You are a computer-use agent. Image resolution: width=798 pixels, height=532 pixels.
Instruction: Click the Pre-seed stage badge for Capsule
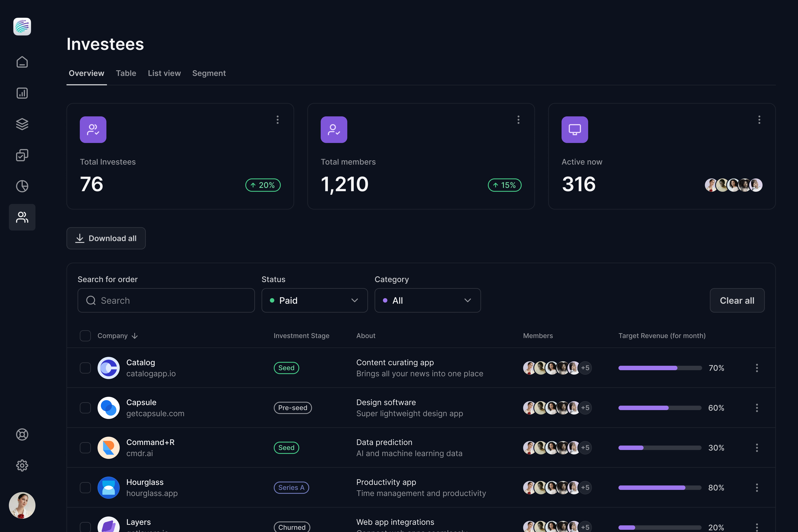coord(293,408)
